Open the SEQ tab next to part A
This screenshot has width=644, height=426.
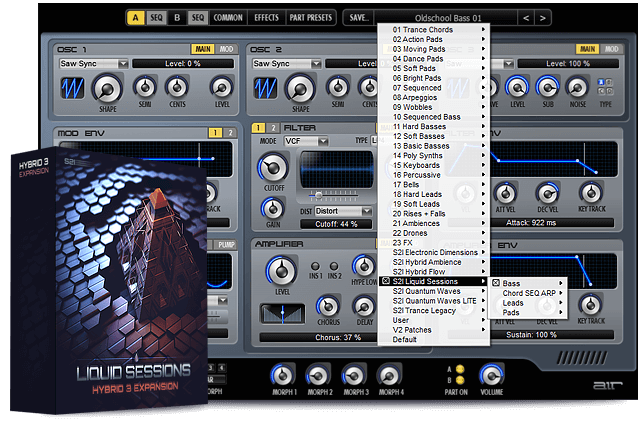156,18
